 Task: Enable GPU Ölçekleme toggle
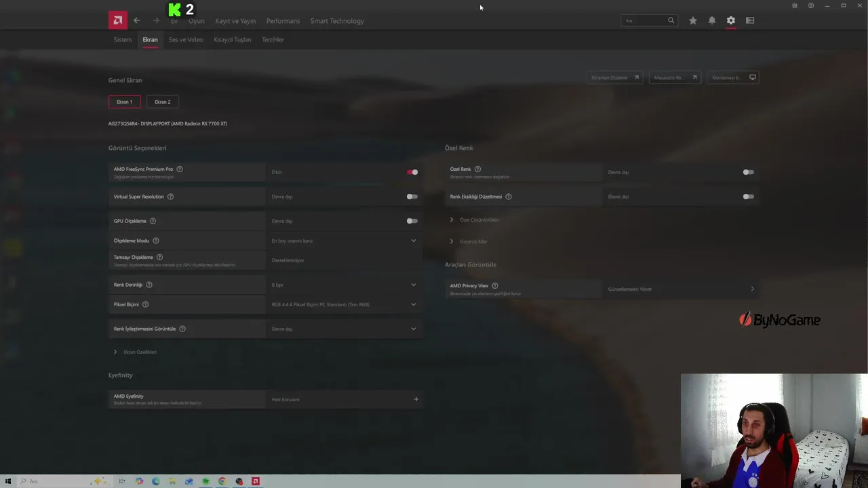point(412,221)
